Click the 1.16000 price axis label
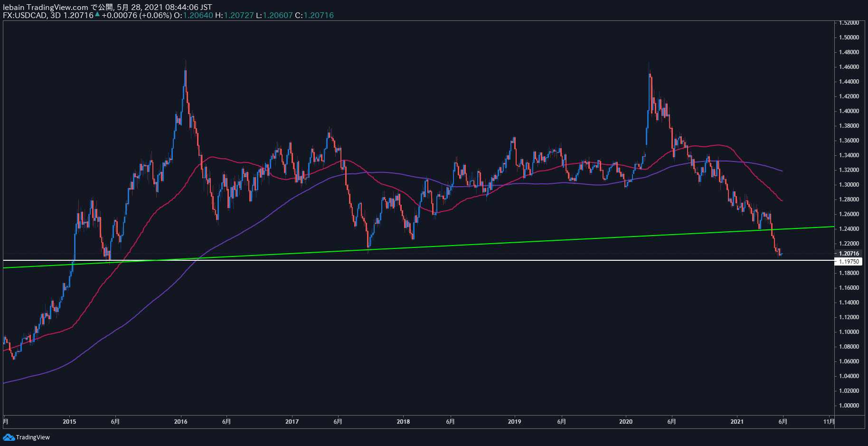The image size is (868, 446). click(x=849, y=288)
